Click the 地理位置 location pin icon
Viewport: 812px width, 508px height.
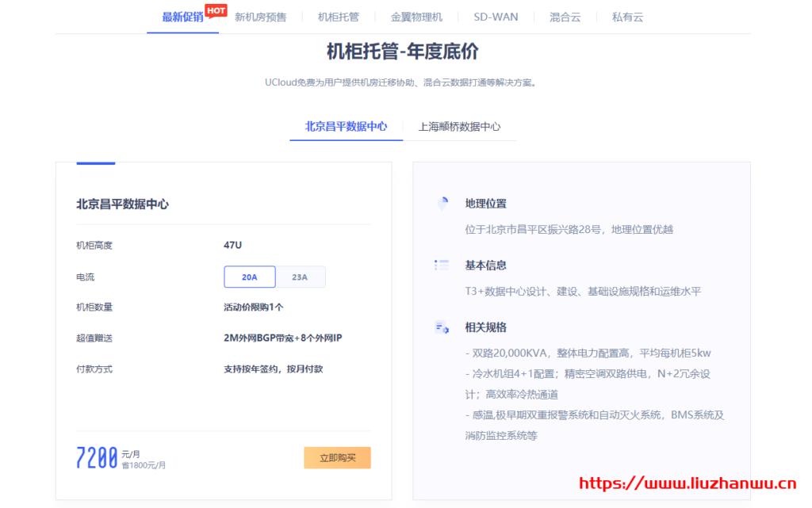coord(442,203)
